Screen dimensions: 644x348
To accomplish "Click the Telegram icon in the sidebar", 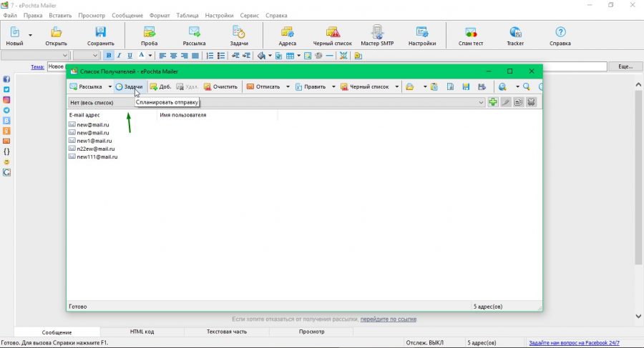I will click(x=6, y=110).
